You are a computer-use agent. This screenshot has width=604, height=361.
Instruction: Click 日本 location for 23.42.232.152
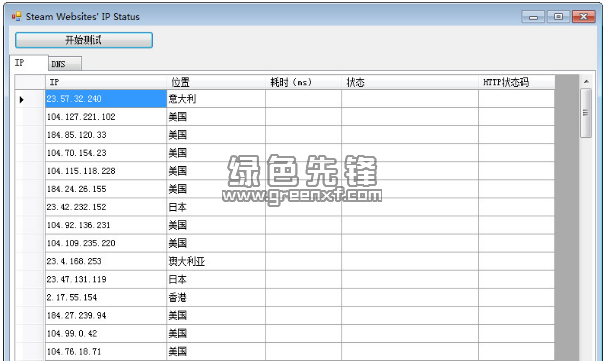point(216,207)
